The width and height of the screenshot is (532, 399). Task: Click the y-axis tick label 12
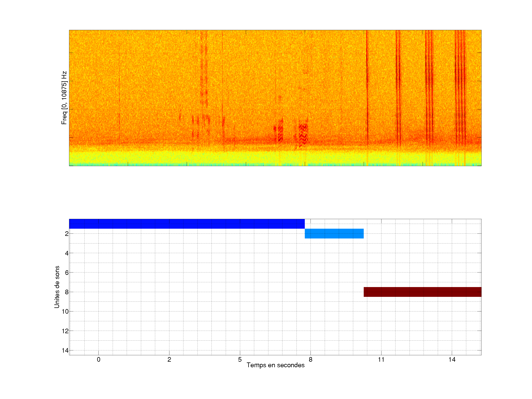click(65, 331)
